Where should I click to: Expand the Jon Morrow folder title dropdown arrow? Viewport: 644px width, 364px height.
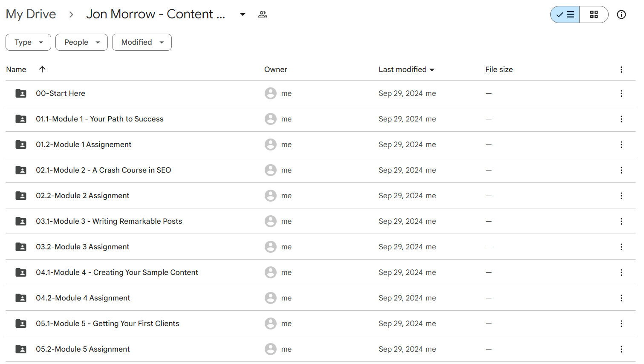tap(243, 14)
